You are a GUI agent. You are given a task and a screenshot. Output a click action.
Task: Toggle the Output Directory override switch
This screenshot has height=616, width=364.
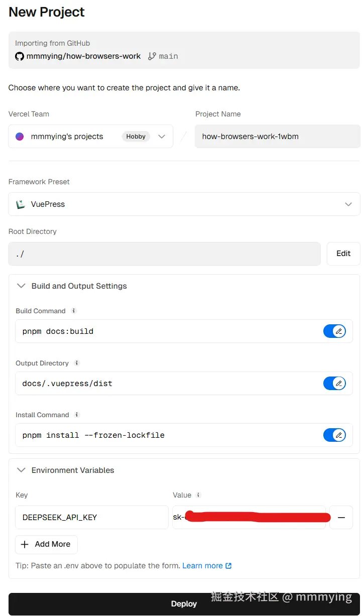click(x=334, y=384)
